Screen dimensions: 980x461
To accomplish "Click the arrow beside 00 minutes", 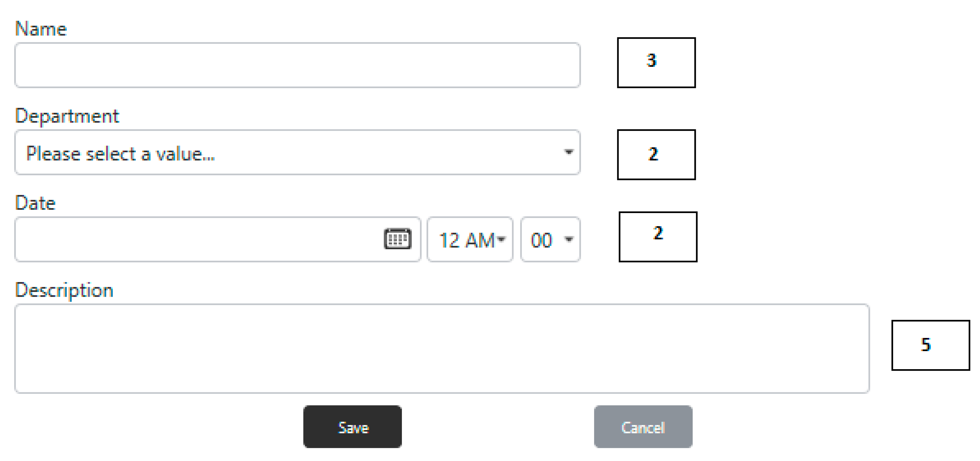I will tap(569, 240).
